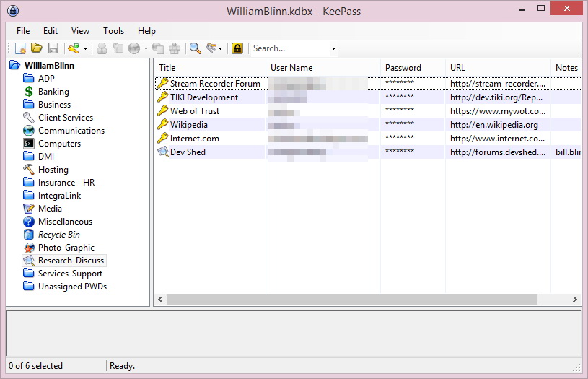Image resolution: width=588 pixels, height=379 pixels.
Task: Click the Perform Auto-Type toolbar icon
Action: point(175,48)
